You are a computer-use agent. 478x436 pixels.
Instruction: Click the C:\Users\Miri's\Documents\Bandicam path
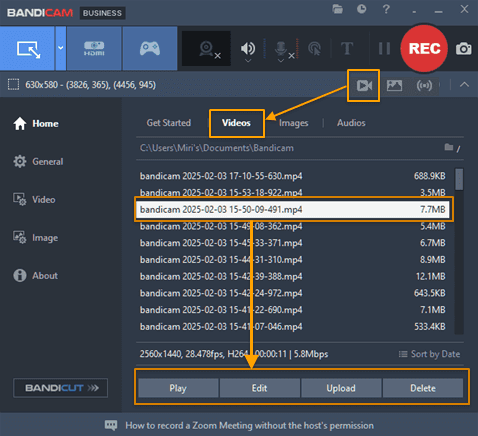217,148
